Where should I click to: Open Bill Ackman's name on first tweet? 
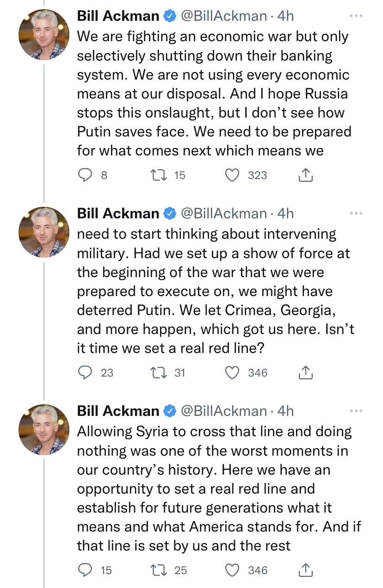coord(118,16)
